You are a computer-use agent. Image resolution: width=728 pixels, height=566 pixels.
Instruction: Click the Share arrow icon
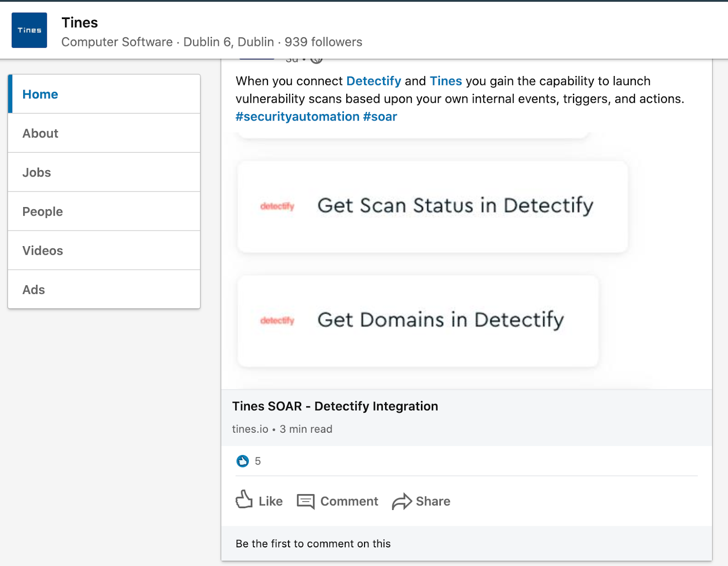[401, 501]
